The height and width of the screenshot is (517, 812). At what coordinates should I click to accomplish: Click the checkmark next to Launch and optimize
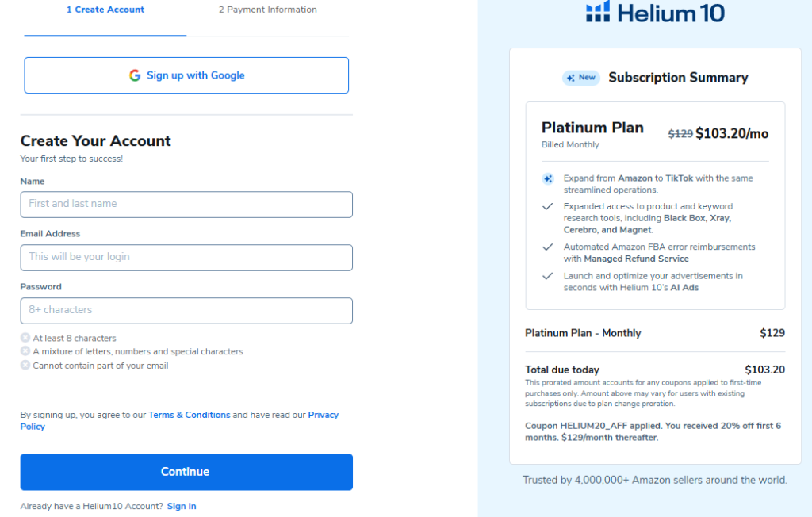coord(547,276)
